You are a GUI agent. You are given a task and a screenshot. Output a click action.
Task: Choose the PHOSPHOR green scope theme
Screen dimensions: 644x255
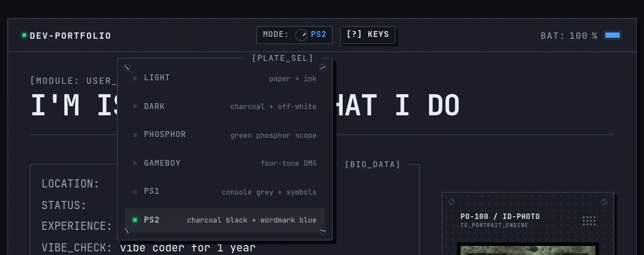click(x=225, y=135)
